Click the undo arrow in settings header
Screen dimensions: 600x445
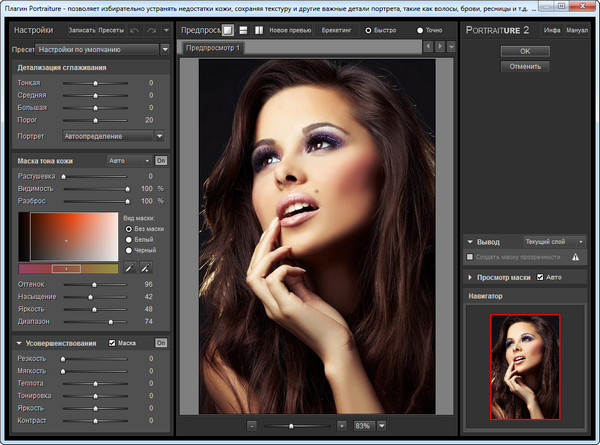[x=136, y=30]
